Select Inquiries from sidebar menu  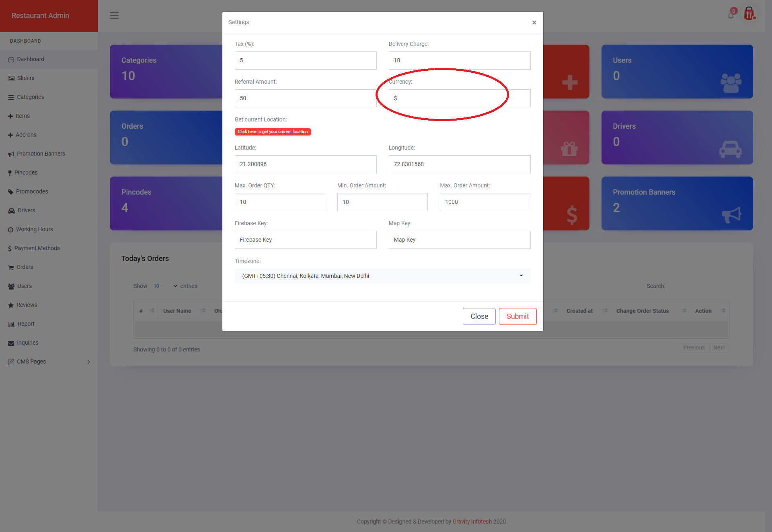27,343
